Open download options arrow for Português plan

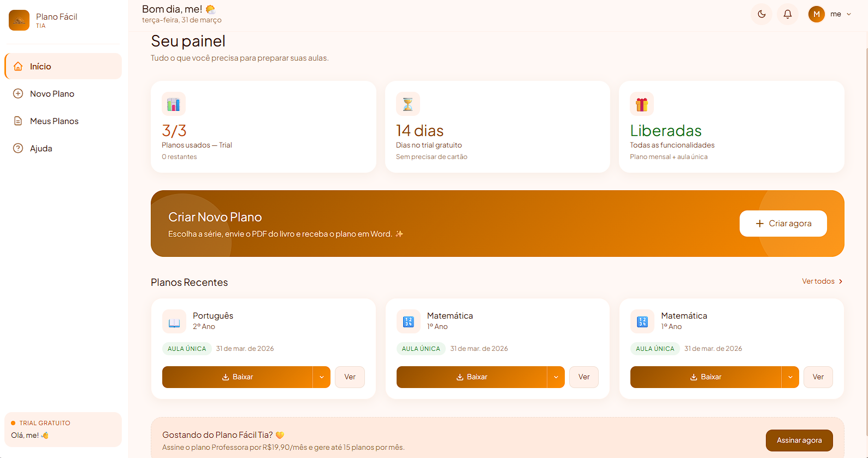[x=322, y=377]
